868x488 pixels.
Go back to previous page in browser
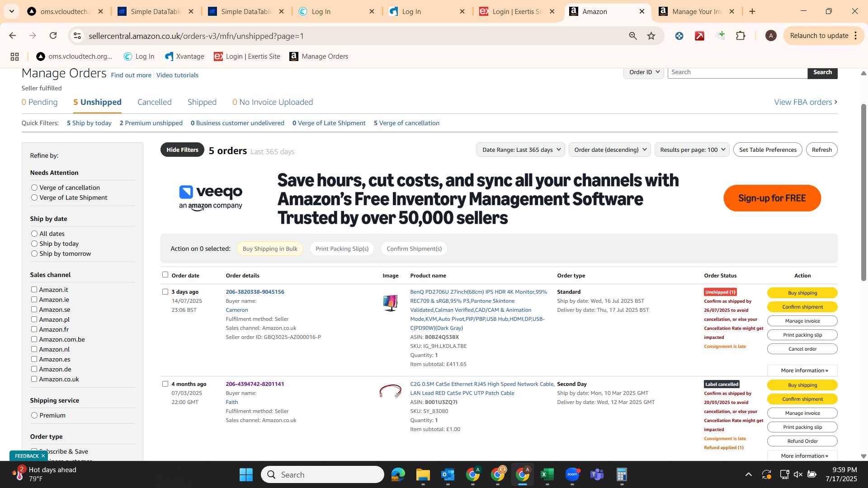tap(13, 36)
